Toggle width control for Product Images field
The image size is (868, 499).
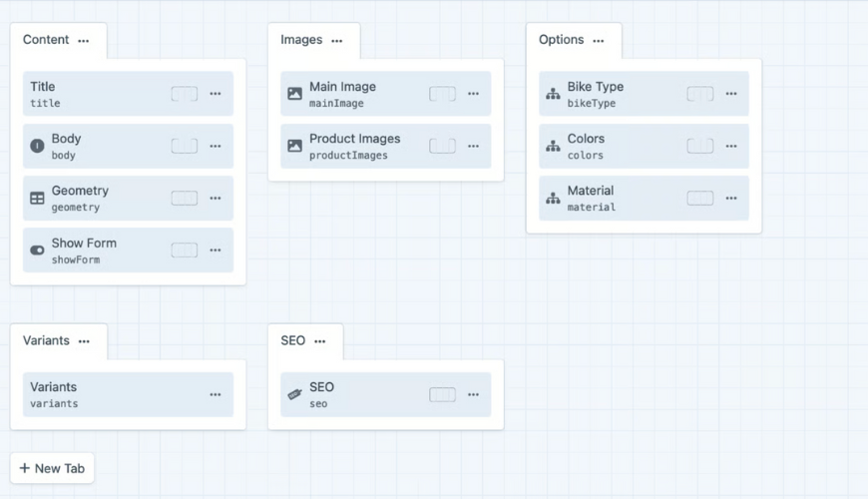pos(442,146)
